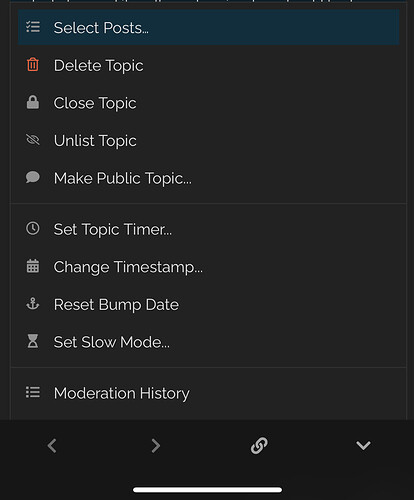414x500 pixels.
Task: Choose the Select Posts… menu entry
Action: point(209,27)
